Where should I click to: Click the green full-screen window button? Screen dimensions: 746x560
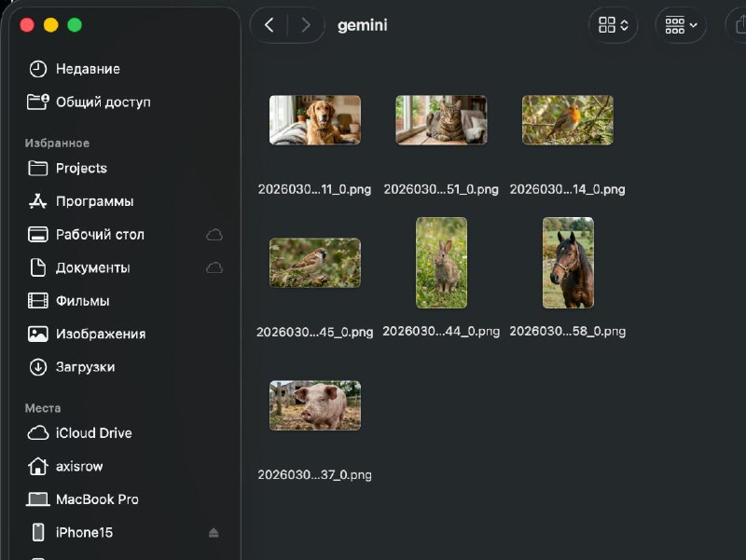75,25
